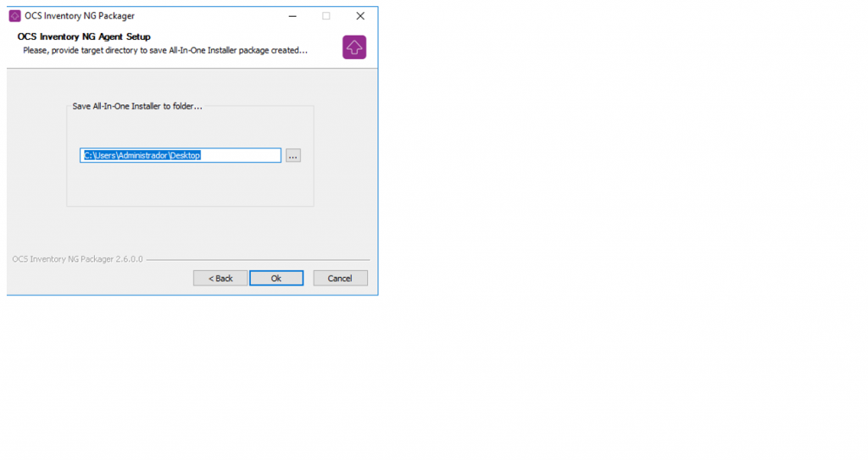Click the purple OCS Inventory logo icon
868x460 pixels.
[354, 47]
